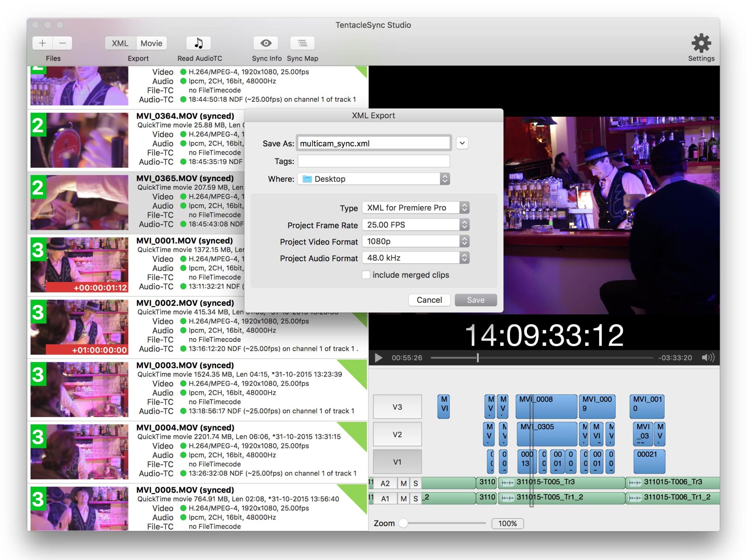Click the Cancel button in XML Export
The height and width of the screenshot is (560, 747).
click(x=429, y=300)
